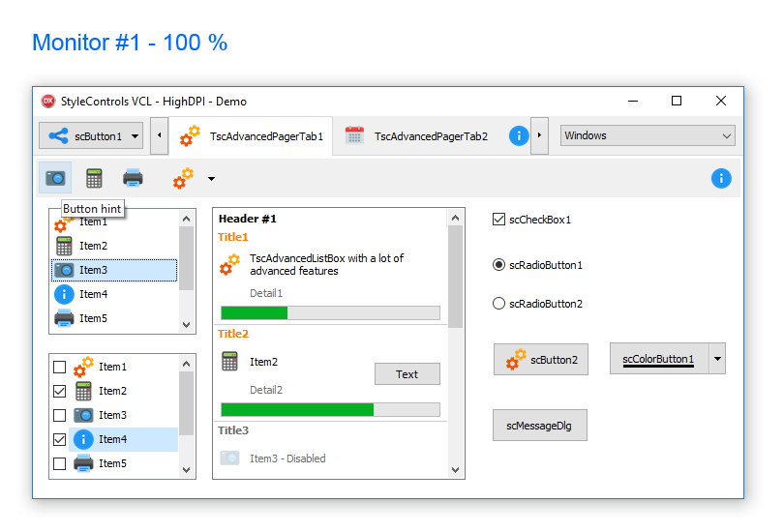Click the info icon of upper Item4
The height and width of the screenshot is (532, 784).
[x=64, y=294]
